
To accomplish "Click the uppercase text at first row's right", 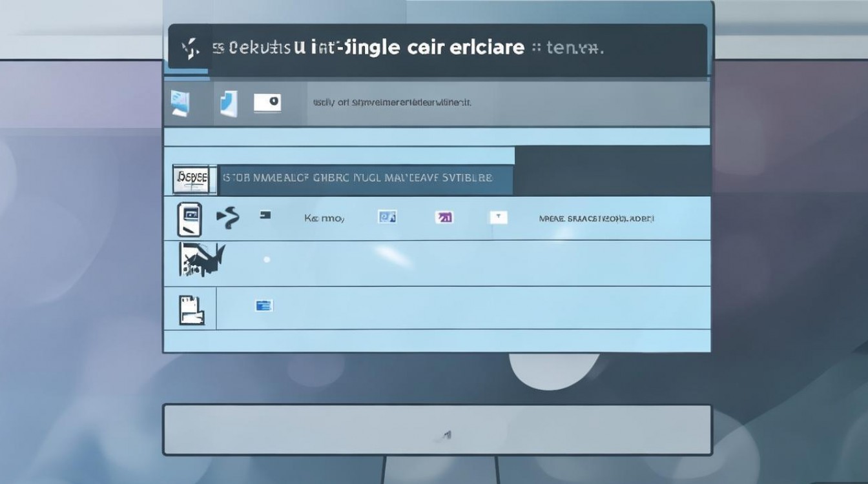I will [596, 219].
